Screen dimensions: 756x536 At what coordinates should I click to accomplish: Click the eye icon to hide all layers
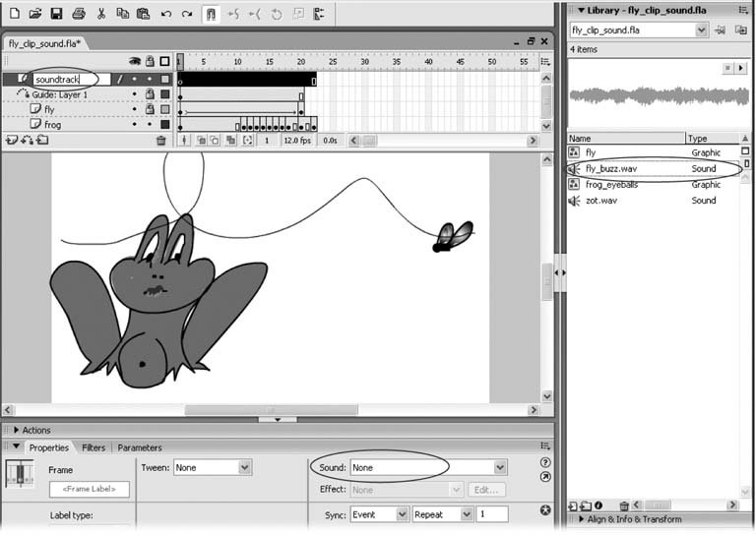click(135, 61)
